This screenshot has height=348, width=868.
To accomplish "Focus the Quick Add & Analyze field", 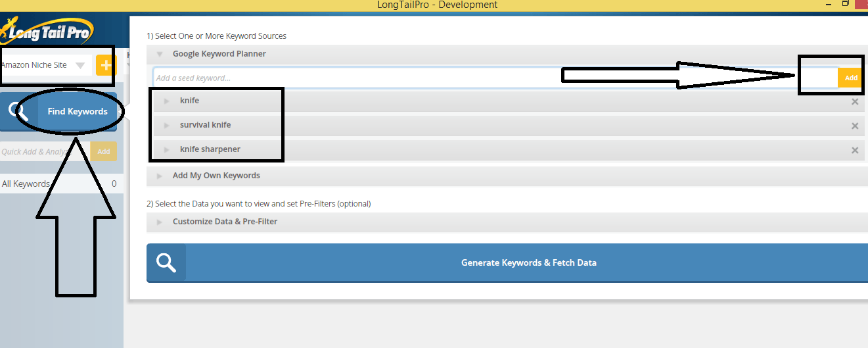I will point(45,151).
